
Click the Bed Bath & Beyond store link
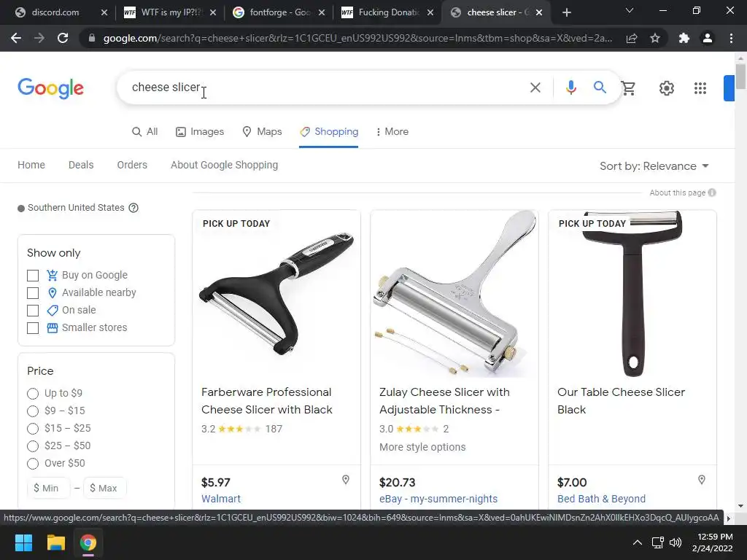coord(601,499)
